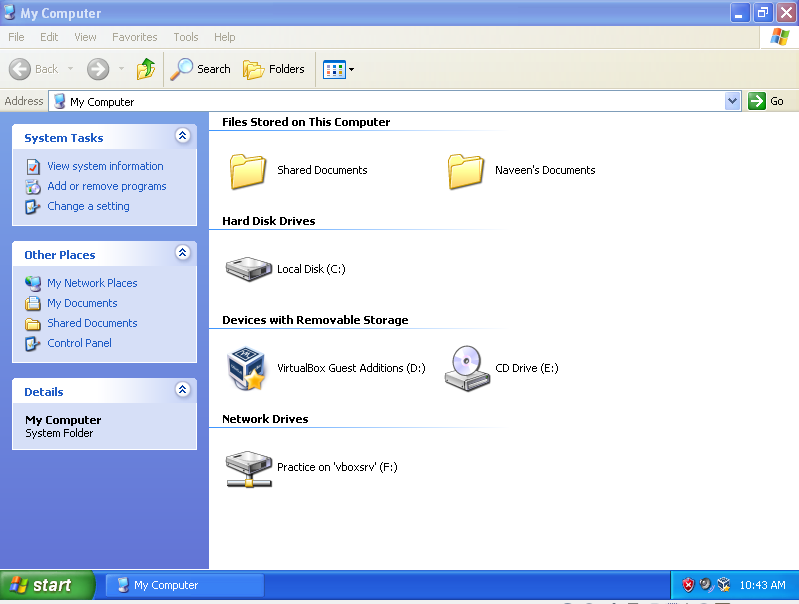The height and width of the screenshot is (604, 799).
Task: Click My Network Places icon
Action: 33,283
